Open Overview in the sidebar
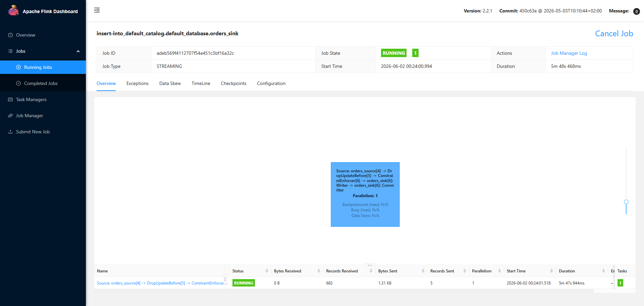Screen dimensions: 644x306 pos(43,35)
